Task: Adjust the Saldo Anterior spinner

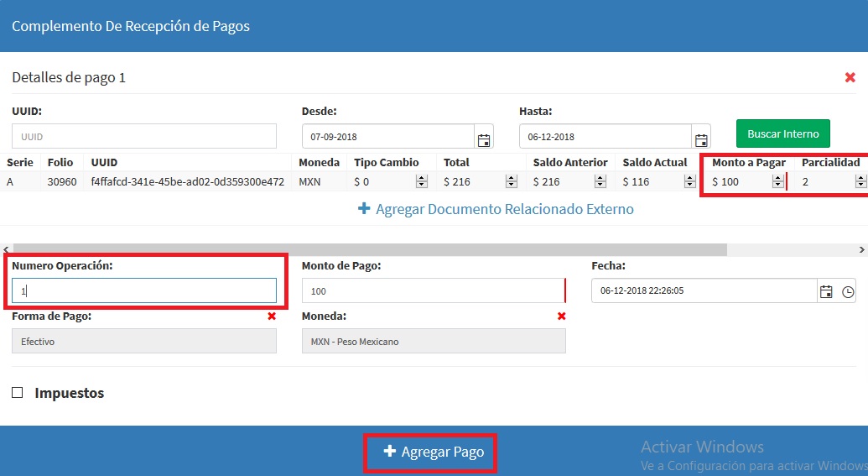Action: pyautogui.click(x=600, y=181)
